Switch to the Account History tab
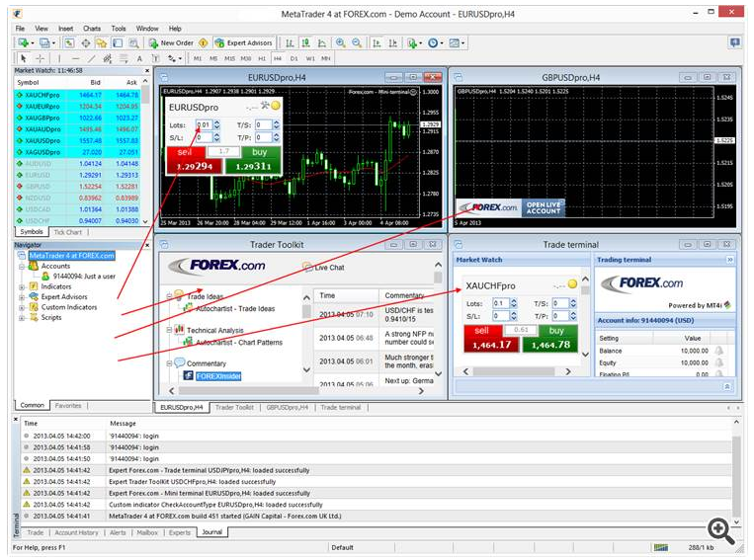Screen dimensions: 754x560 (75, 532)
